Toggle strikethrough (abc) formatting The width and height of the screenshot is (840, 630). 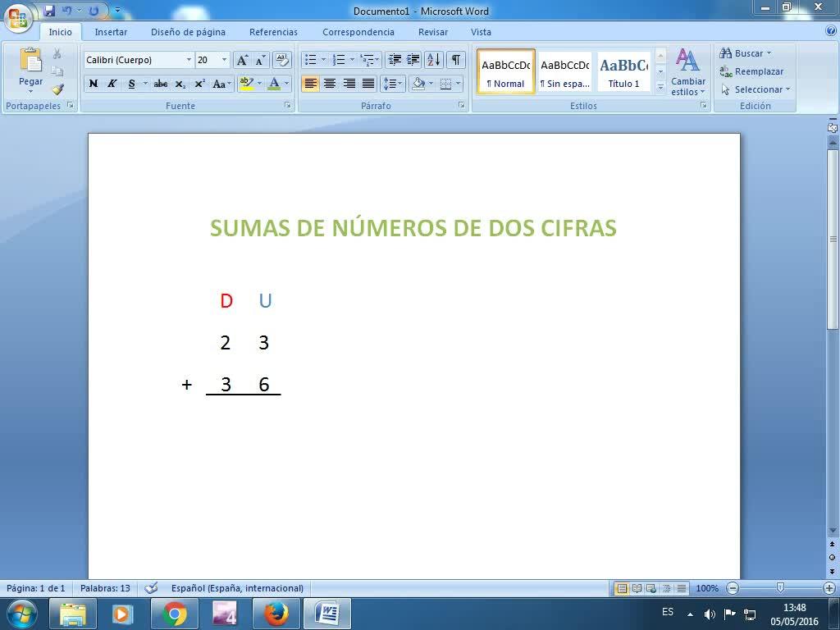[x=160, y=84]
